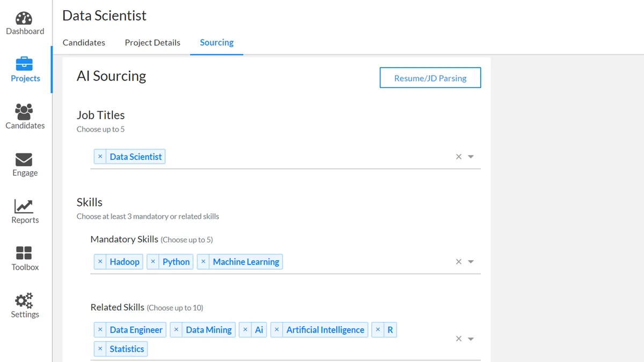Clear all Mandatory Skills selections

point(459,262)
